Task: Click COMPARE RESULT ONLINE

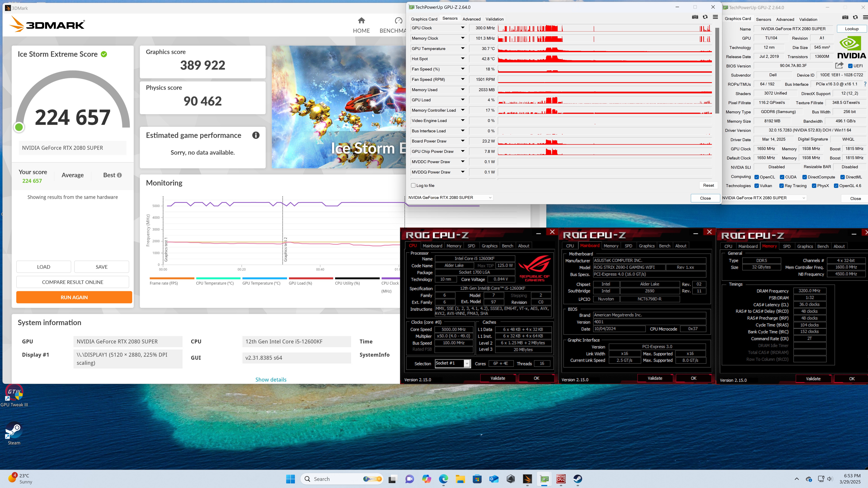Action: (x=72, y=282)
